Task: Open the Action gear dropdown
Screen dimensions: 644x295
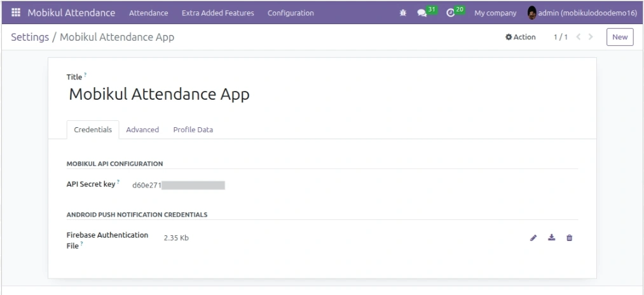Action: 521,37
